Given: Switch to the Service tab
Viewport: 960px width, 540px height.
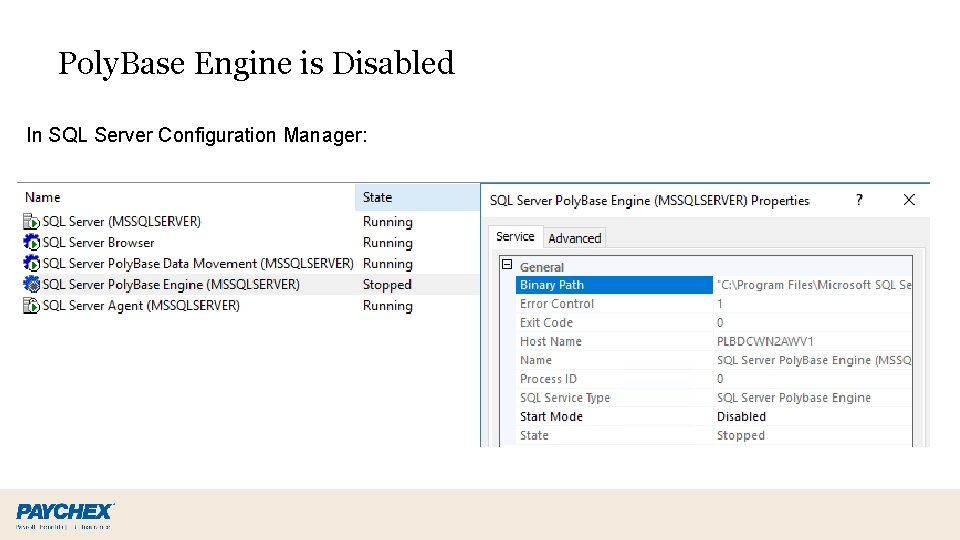Looking at the screenshot, I should coord(515,236).
